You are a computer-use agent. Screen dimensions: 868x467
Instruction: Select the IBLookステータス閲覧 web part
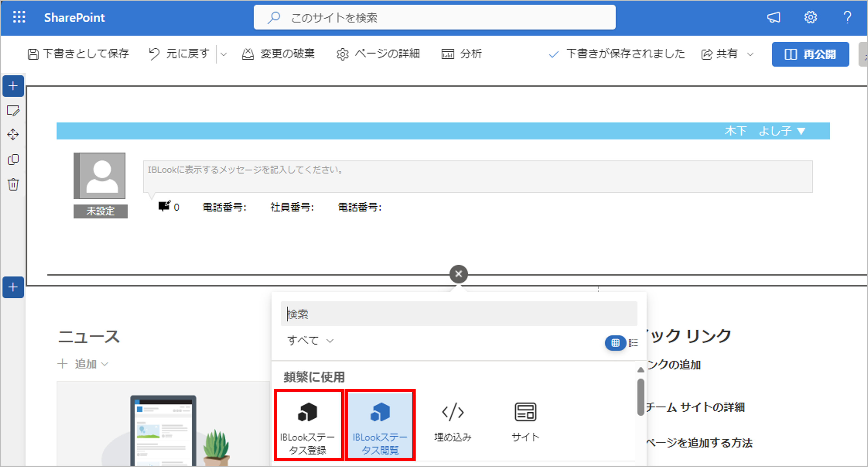coord(380,426)
